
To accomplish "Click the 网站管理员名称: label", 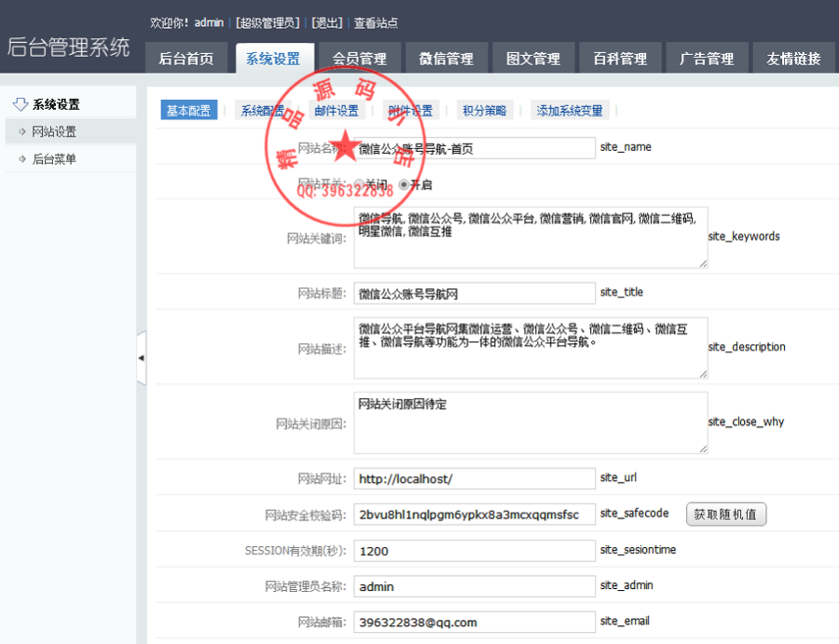I will [x=306, y=586].
